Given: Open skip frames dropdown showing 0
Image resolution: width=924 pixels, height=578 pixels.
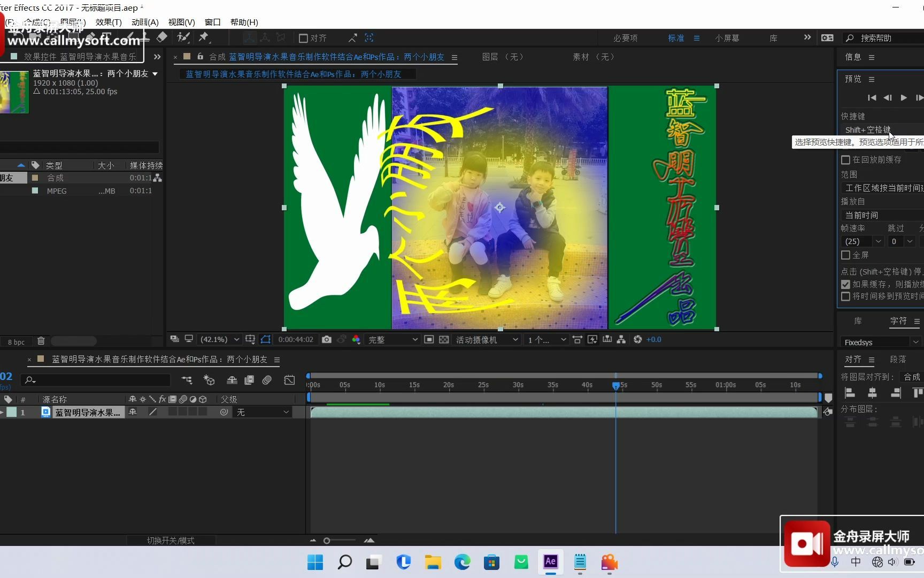Looking at the screenshot, I should (x=902, y=241).
